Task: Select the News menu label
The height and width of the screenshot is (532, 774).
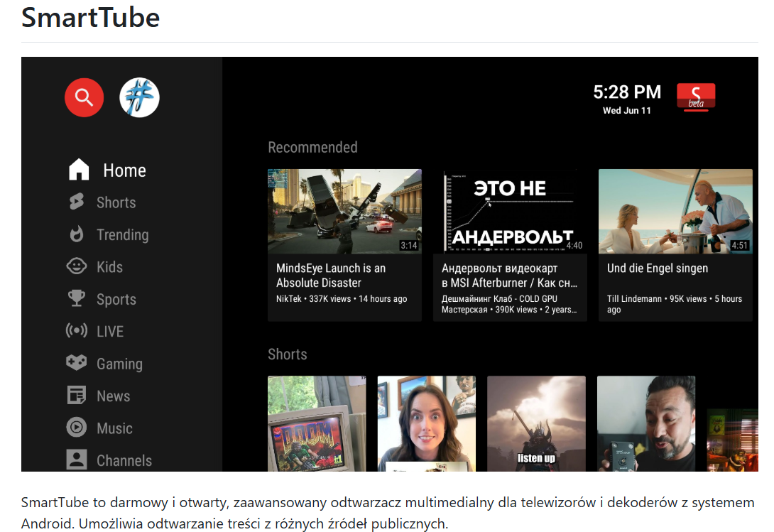Action: [114, 396]
